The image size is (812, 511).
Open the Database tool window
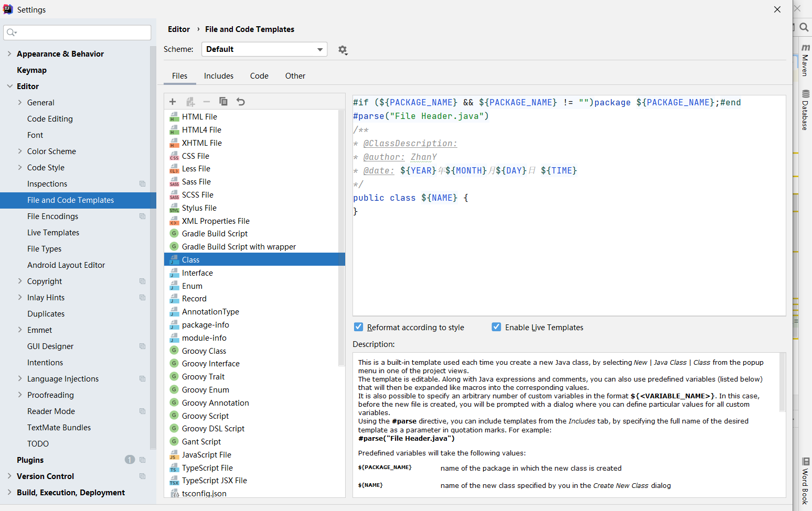805,110
